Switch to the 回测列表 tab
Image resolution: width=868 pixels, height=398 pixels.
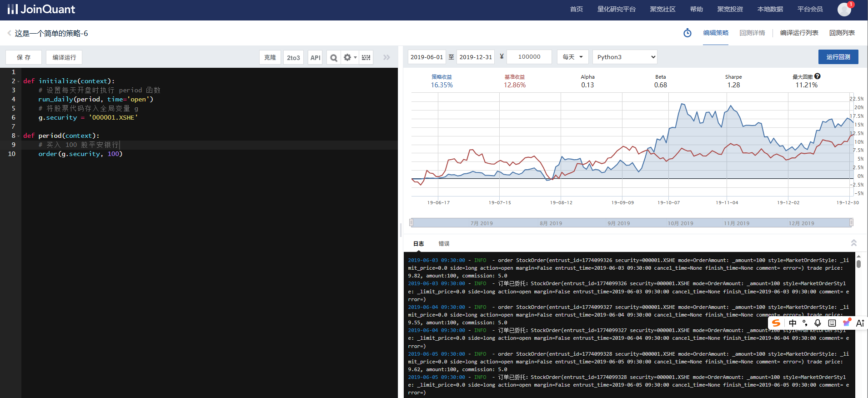(842, 33)
